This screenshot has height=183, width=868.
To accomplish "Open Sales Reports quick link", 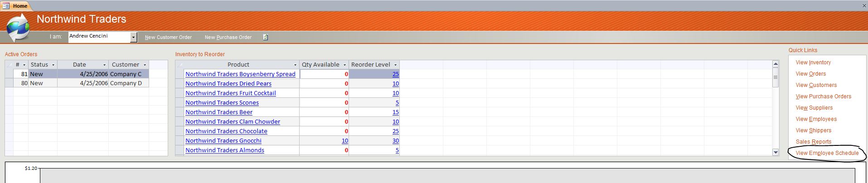I will [x=813, y=142].
